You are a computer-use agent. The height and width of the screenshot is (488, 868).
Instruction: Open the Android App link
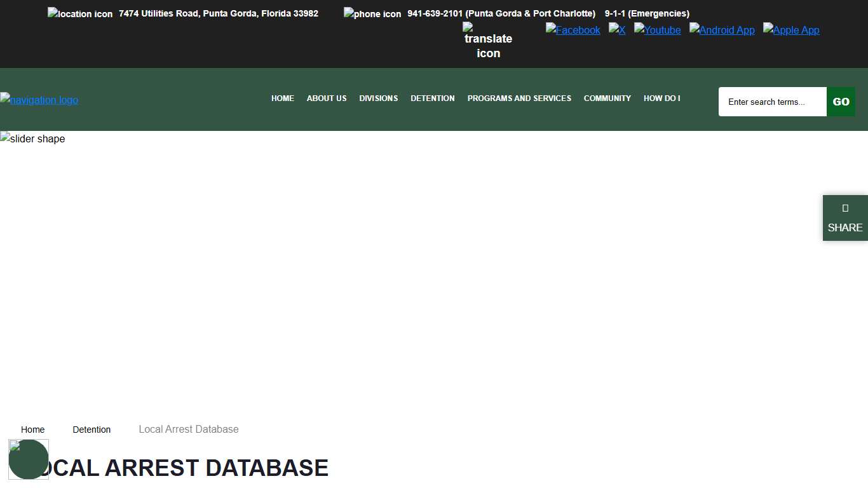point(722,30)
